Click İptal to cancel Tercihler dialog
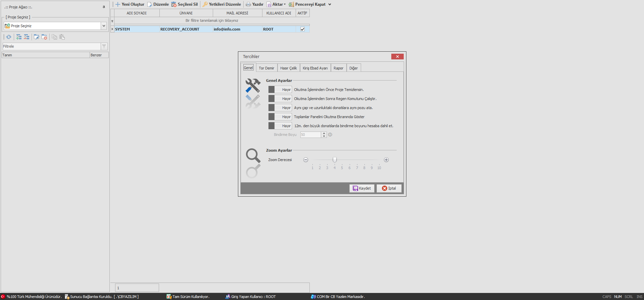 pyautogui.click(x=389, y=188)
